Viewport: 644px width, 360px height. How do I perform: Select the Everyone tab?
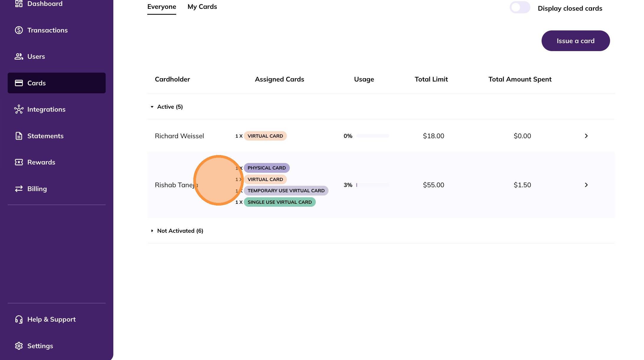click(x=162, y=7)
